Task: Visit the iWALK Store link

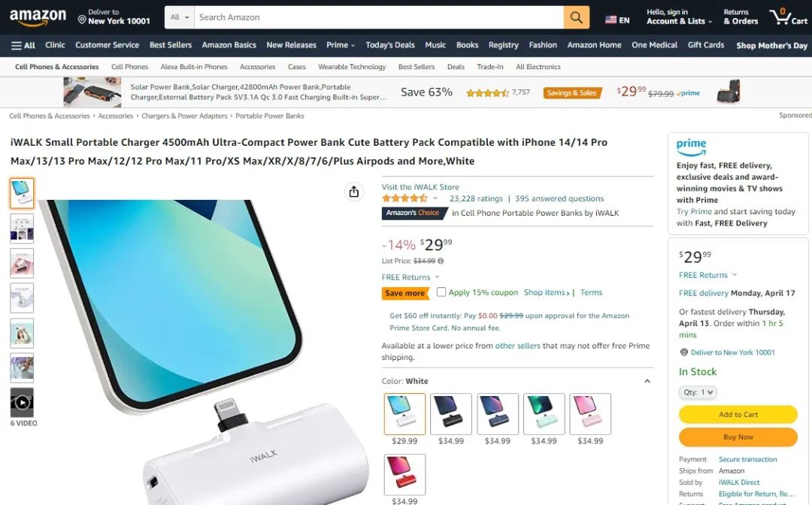Action: [420, 187]
